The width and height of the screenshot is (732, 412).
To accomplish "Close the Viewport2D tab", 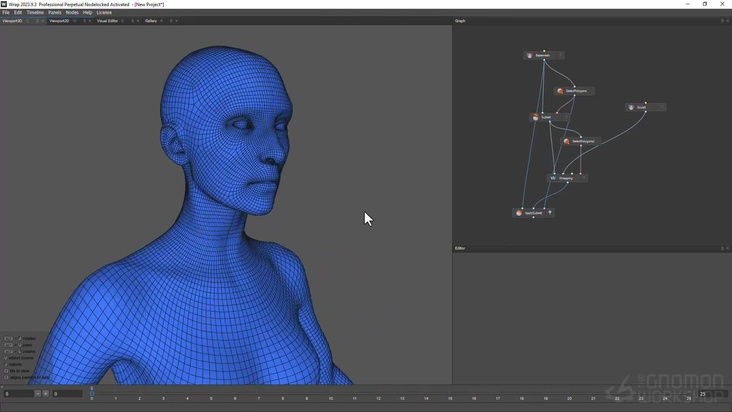I will [90, 21].
